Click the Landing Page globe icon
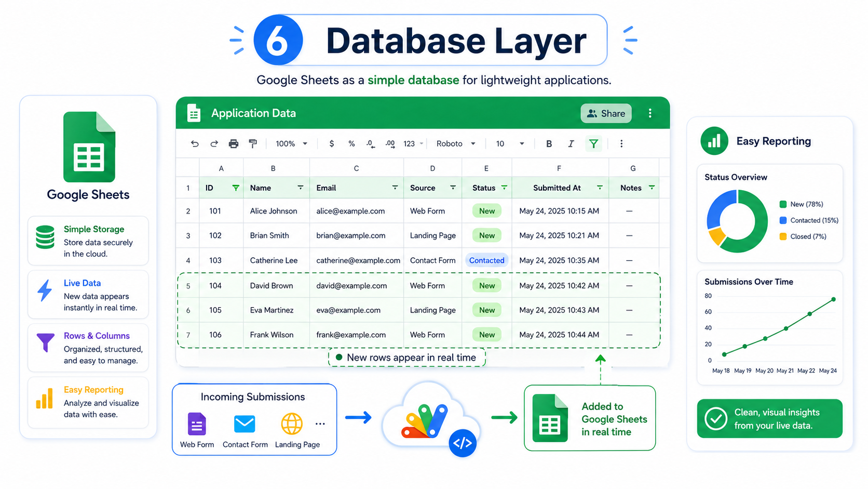868x489 pixels. coord(292,424)
